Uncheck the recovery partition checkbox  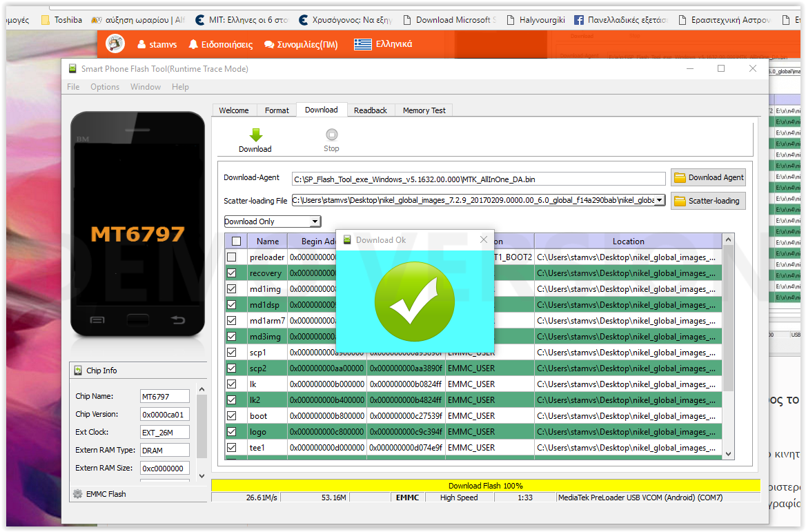tap(232, 273)
